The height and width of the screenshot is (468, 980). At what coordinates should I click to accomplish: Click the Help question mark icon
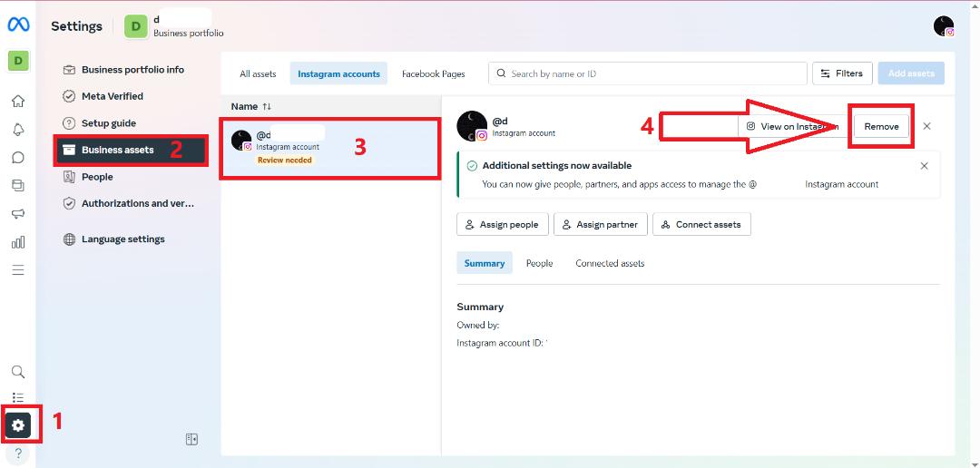point(18,453)
